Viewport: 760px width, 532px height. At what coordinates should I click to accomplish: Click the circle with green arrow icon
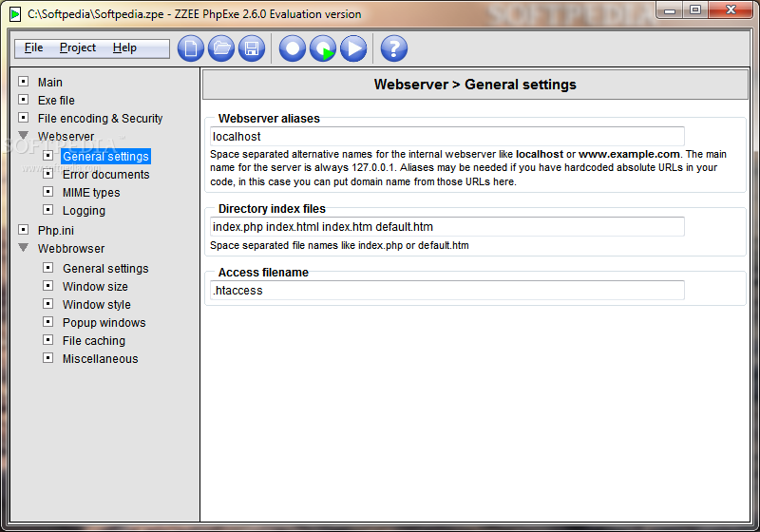323,48
